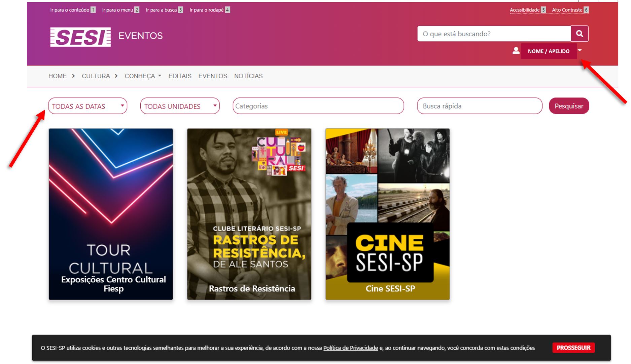
Task: Click PROSSEGUIR on the cookie banner
Action: pyautogui.click(x=573, y=348)
